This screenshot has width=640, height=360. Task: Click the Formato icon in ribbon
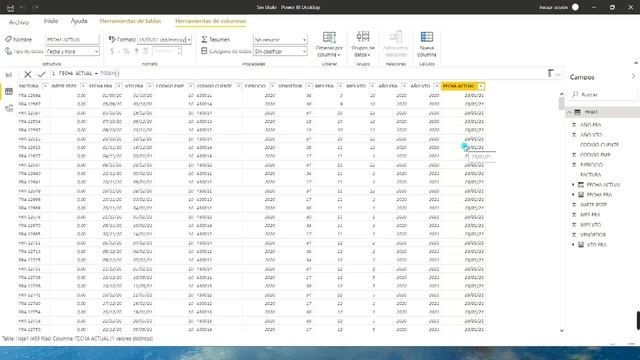pos(112,39)
